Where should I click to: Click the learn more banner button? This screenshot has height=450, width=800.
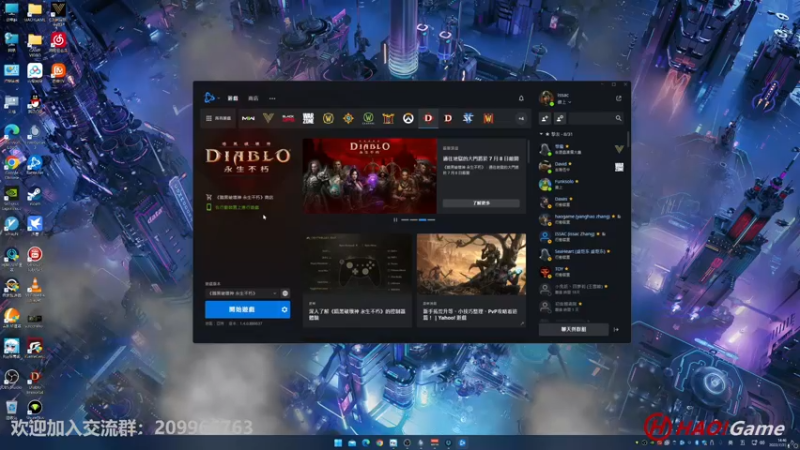pyautogui.click(x=481, y=203)
